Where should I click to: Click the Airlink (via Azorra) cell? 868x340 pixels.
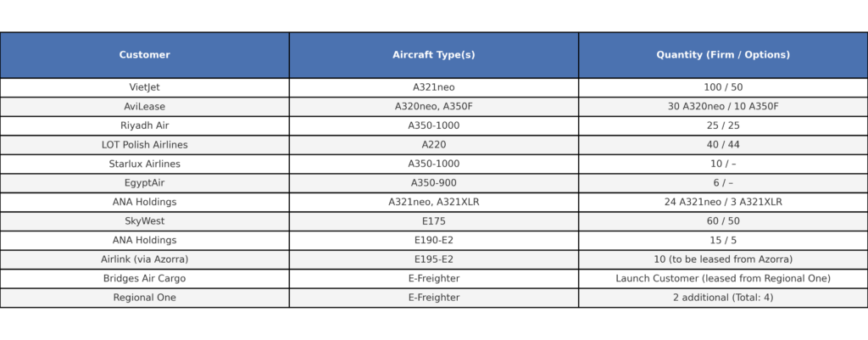[x=144, y=259]
